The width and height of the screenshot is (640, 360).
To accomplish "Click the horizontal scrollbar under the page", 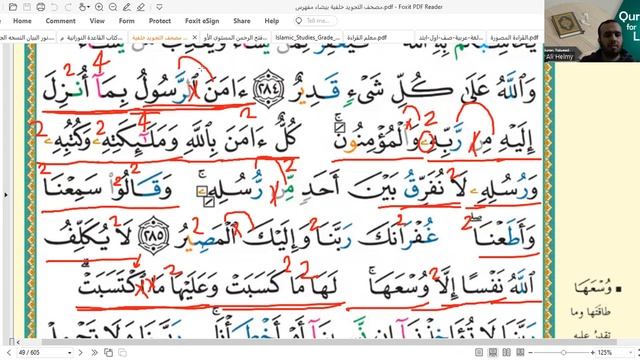I will [x=329, y=342].
